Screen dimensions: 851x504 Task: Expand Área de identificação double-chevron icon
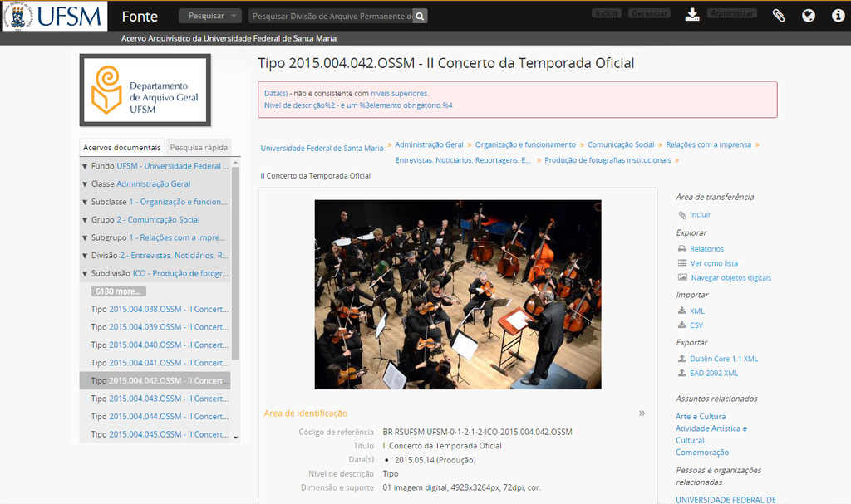click(x=642, y=413)
